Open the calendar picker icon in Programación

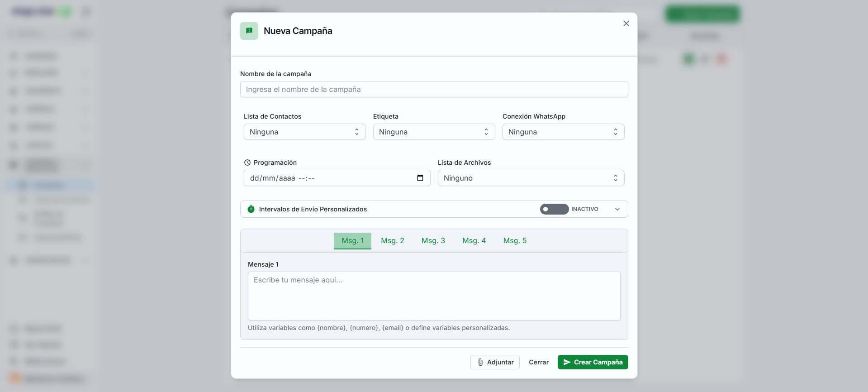tap(420, 178)
